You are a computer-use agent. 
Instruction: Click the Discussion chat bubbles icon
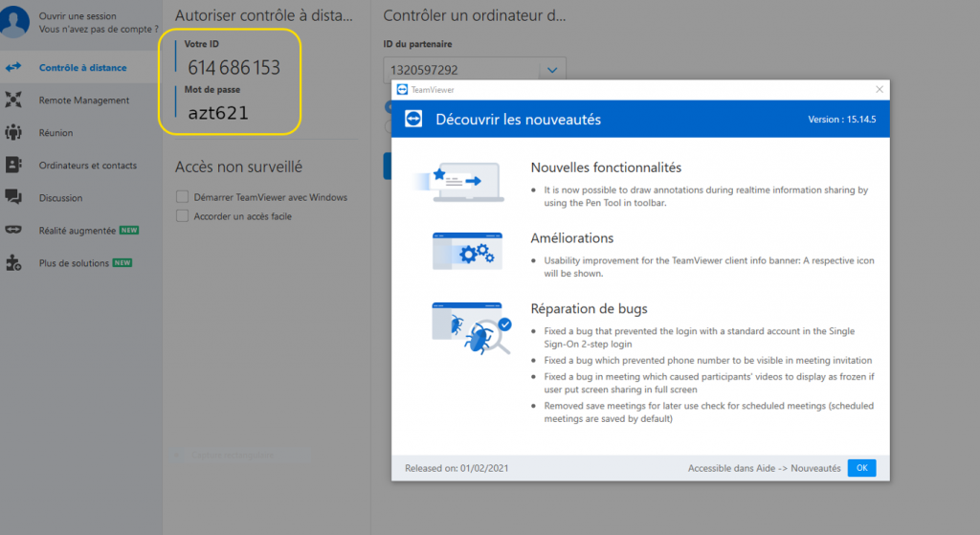(x=13, y=197)
